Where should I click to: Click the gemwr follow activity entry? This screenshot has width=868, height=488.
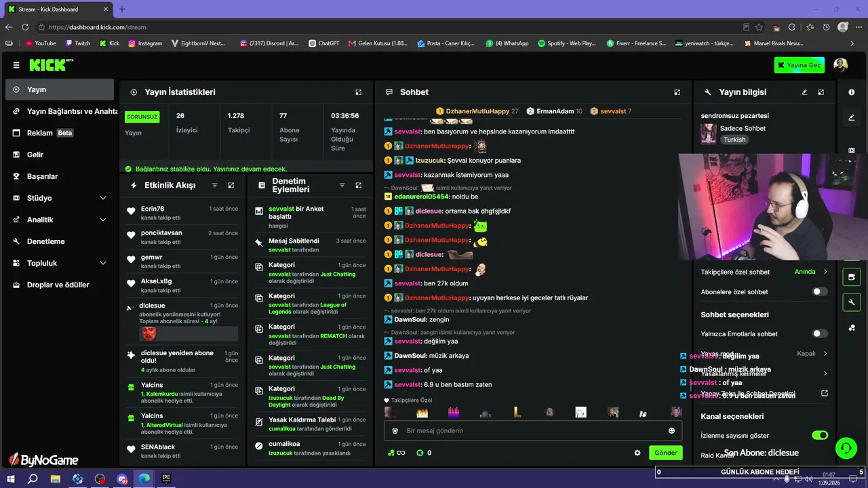183,261
